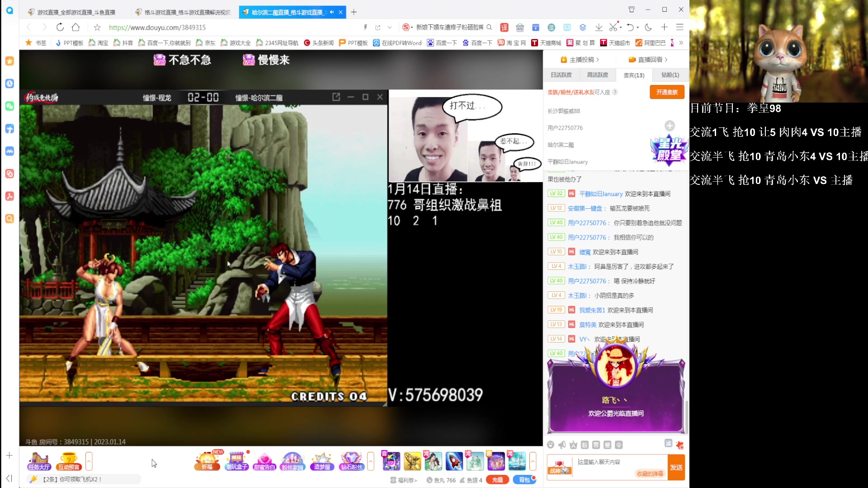The image size is (868, 488).
Task: Toggle the 梗 meme chat option
Action: point(607,445)
